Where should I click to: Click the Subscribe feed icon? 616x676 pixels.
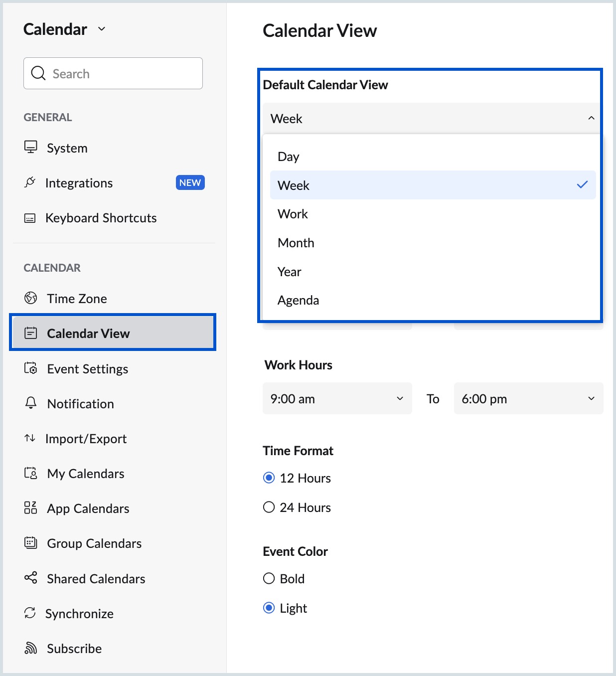pos(31,648)
